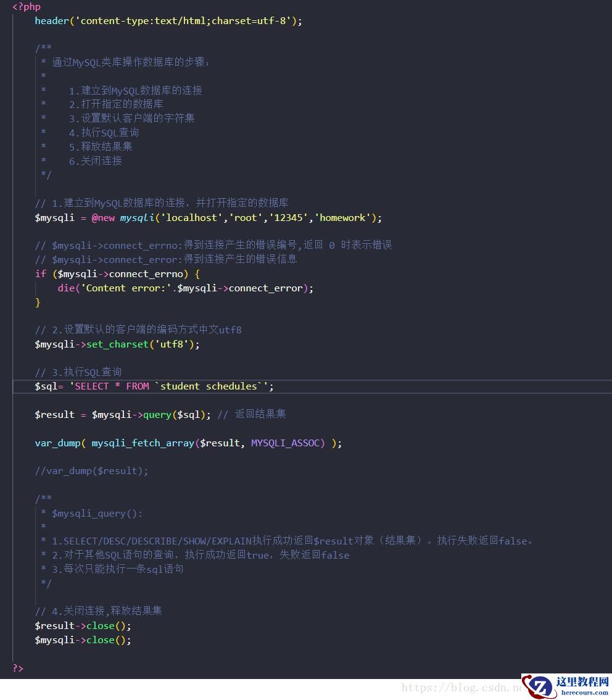Click the commented //var_dump($result) line
Image resolution: width=612 pixels, height=700 pixels.
click(x=91, y=470)
